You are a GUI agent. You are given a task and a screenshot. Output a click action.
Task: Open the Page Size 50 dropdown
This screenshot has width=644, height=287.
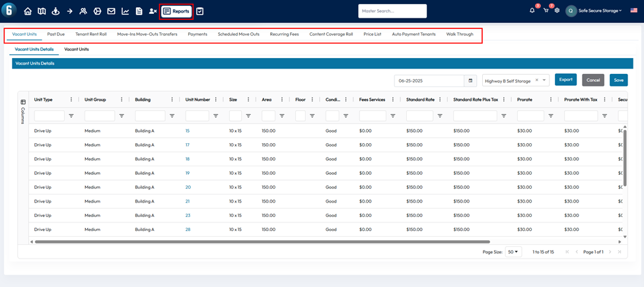pos(513,252)
